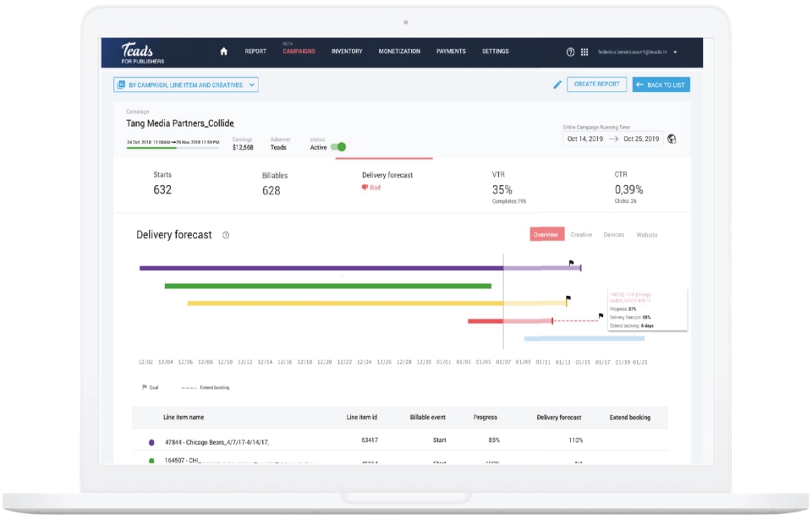Click the Back to List button
The height and width of the screenshot is (519, 812).
coord(661,85)
